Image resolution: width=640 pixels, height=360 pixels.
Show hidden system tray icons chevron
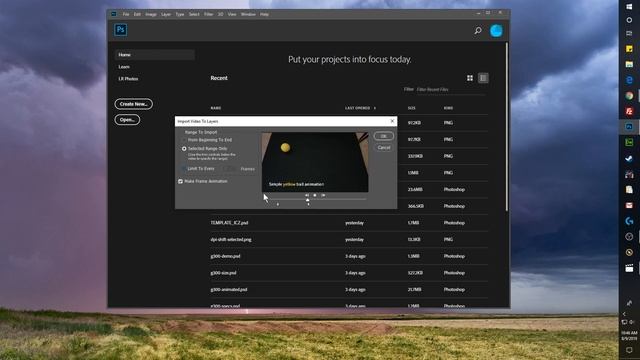(624, 313)
